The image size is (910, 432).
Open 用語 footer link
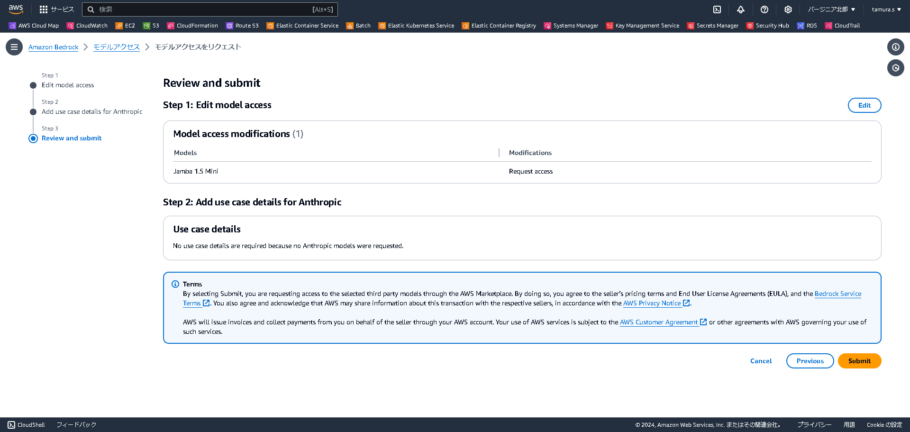[x=849, y=424]
